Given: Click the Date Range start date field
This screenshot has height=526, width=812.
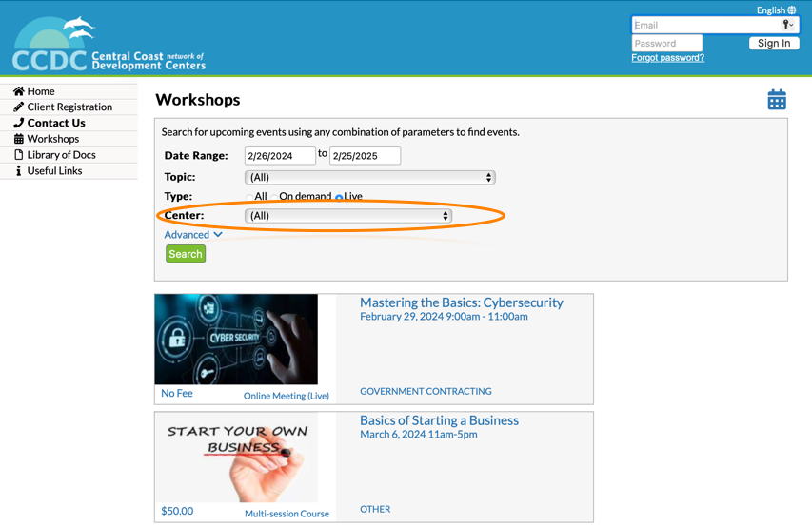Looking at the screenshot, I should [x=280, y=156].
